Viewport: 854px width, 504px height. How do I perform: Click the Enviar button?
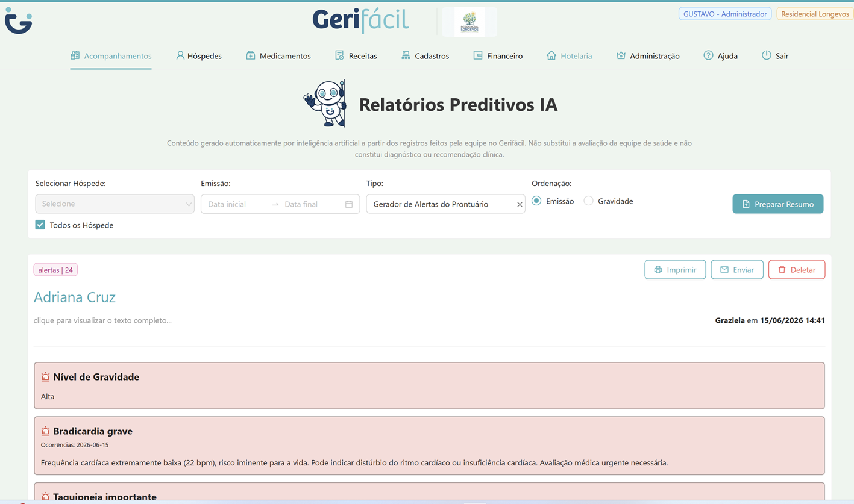737,270
